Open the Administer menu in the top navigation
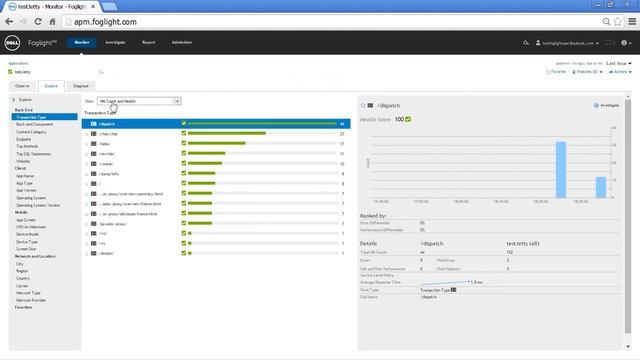This screenshot has width=640, height=360. [182, 42]
